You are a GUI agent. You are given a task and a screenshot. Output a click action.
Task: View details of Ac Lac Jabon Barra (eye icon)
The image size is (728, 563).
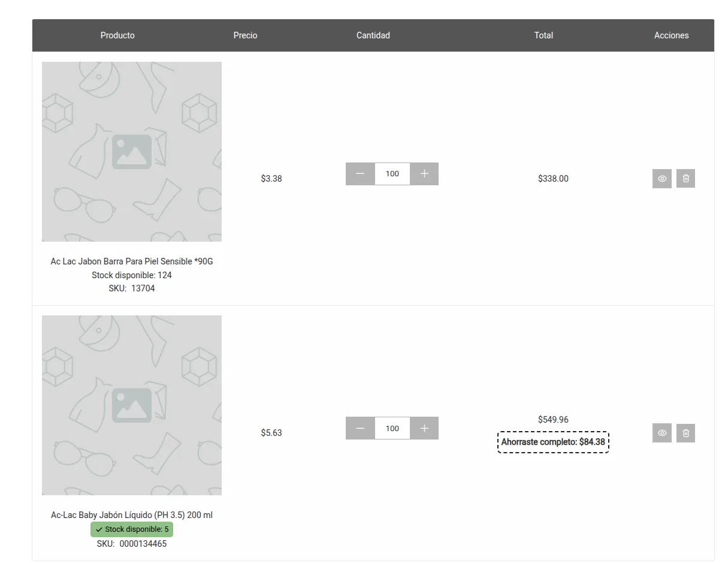click(662, 179)
